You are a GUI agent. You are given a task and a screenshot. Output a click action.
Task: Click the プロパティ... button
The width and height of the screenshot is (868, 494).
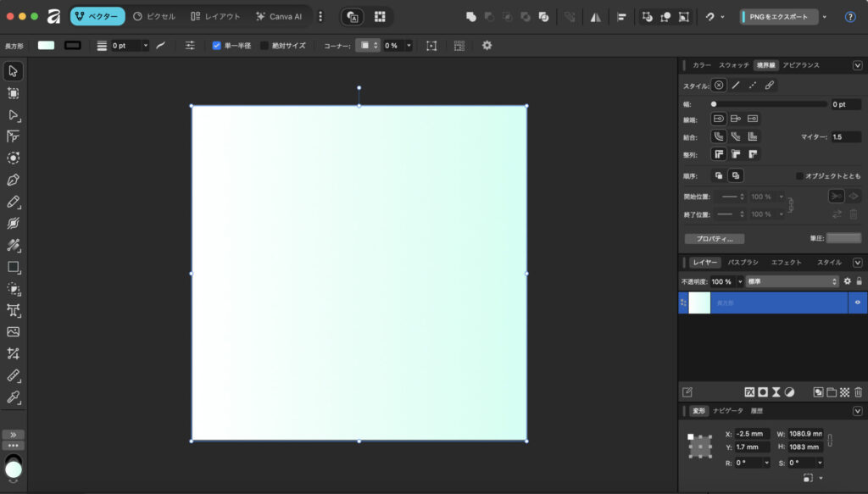coord(715,239)
